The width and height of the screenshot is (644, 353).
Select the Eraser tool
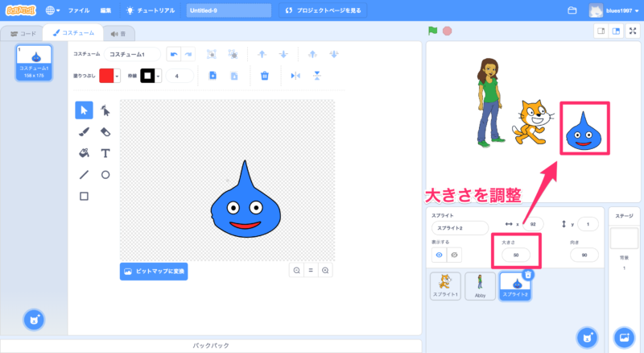pos(105,131)
